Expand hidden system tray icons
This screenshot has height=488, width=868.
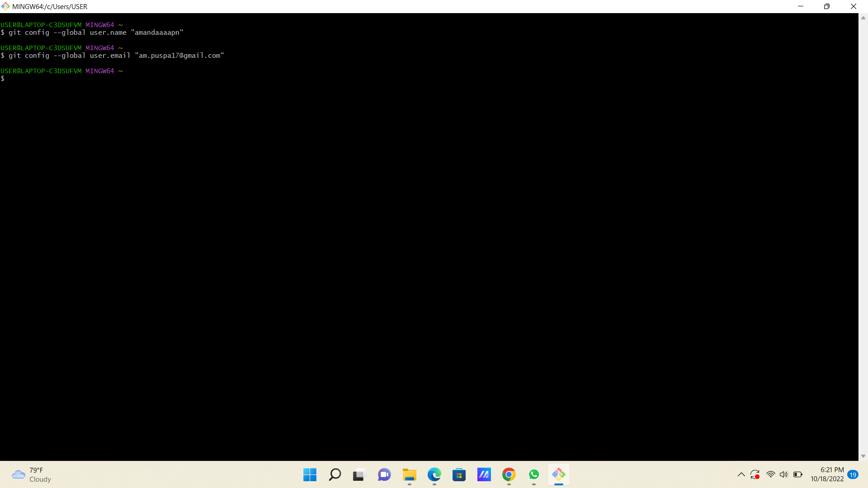point(741,474)
